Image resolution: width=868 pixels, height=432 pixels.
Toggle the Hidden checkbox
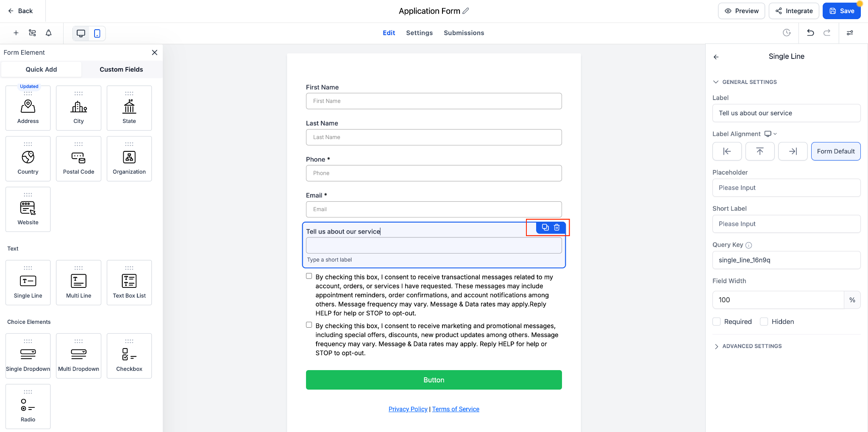click(764, 322)
